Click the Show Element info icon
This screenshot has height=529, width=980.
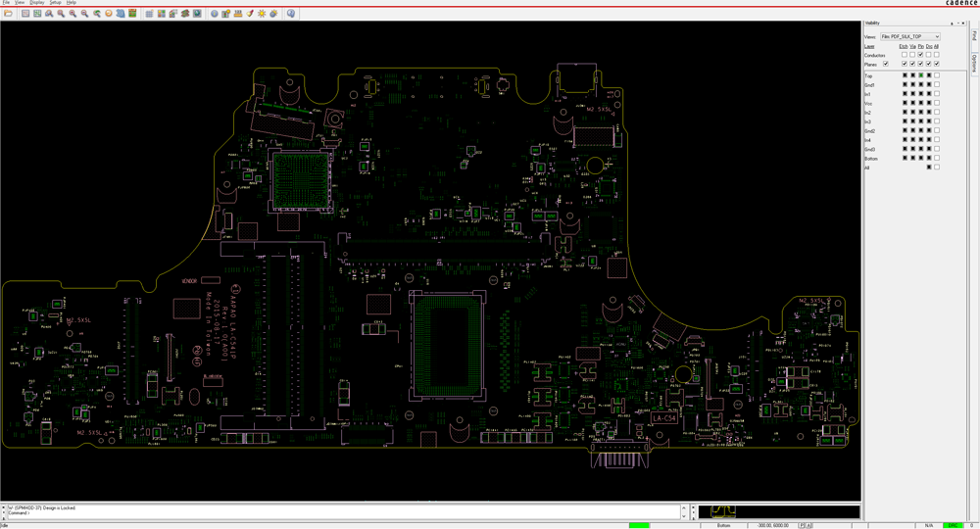[215, 13]
